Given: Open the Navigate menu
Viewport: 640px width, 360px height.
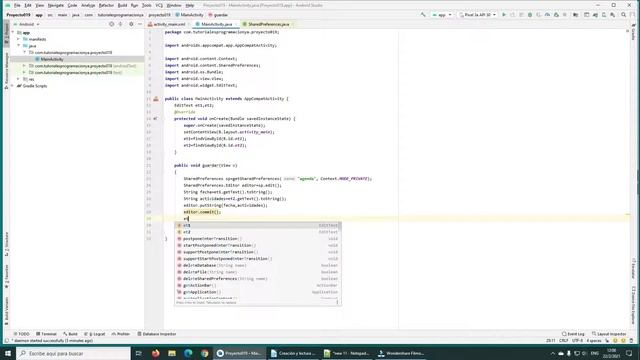Looking at the screenshot, I should point(56,5).
